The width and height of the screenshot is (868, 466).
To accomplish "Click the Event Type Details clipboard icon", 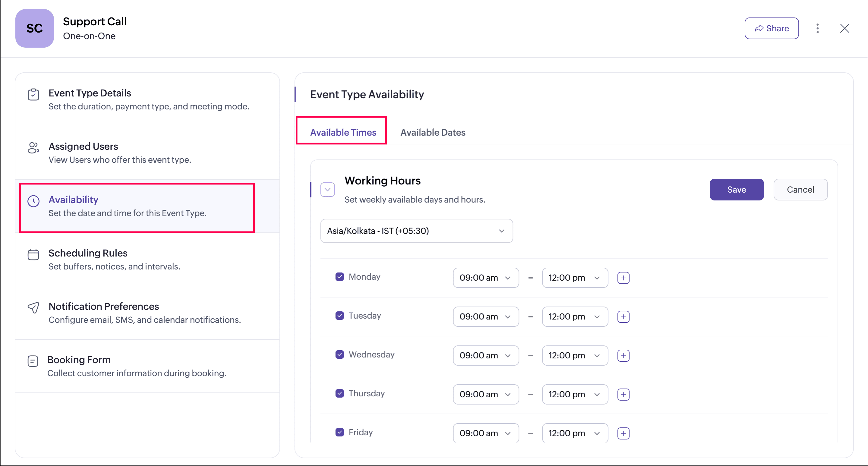I will [33, 95].
